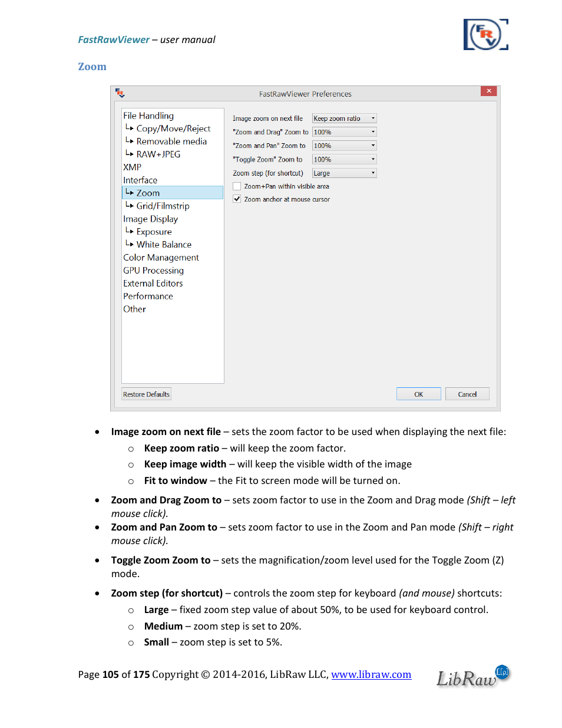Open the "Zoom and Pan" Zoom to dropdown
562x728 pixels.
(344, 146)
